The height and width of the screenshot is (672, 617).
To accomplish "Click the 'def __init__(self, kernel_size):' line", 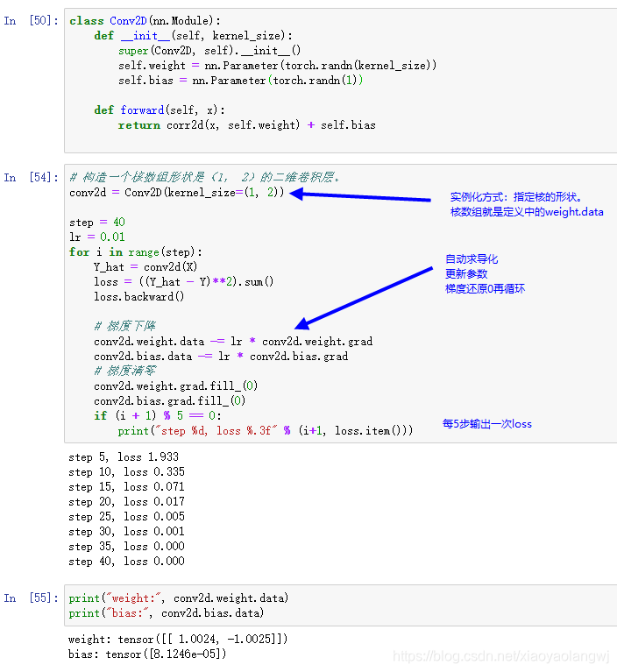I will tap(194, 36).
